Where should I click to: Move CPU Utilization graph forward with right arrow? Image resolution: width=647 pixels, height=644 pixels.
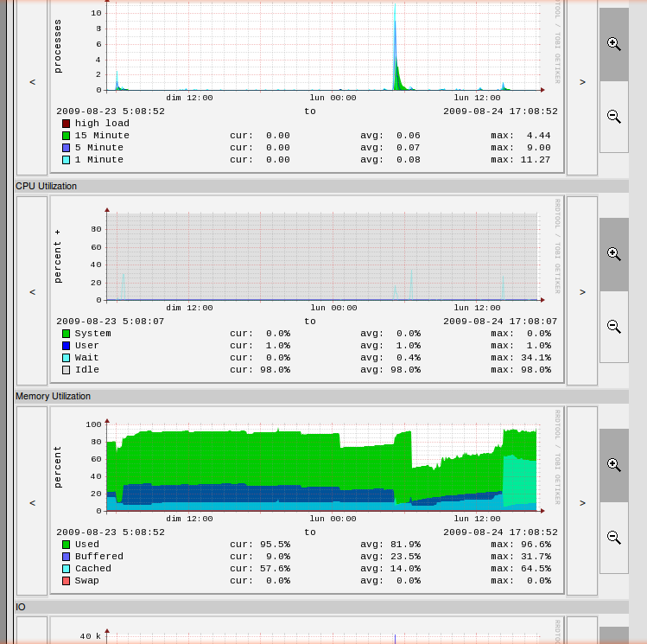click(582, 291)
